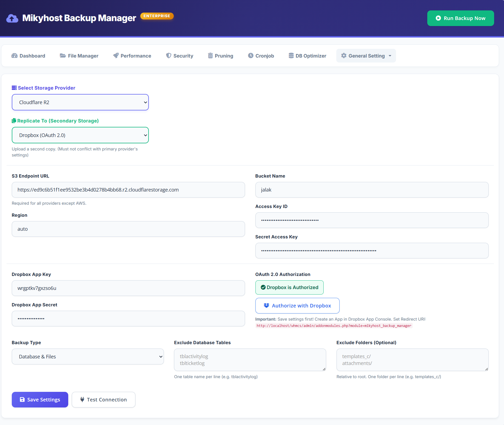Click the 'Relative to root' folder hint
The height and width of the screenshot is (425, 504).
coord(389,376)
